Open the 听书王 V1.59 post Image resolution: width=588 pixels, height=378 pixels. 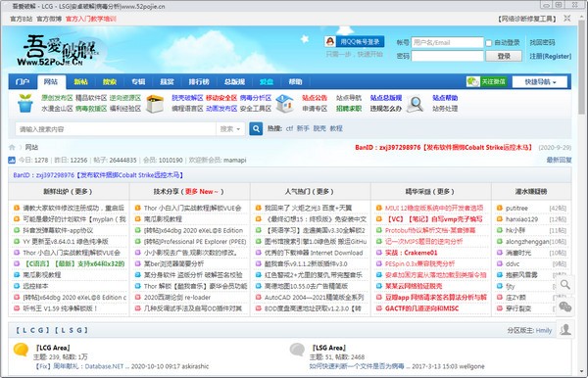tap(60, 308)
